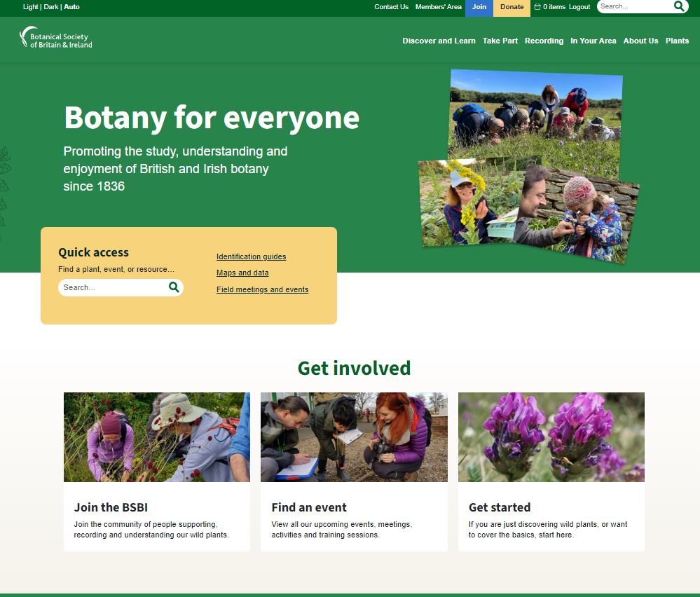700x597 pixels.
Task: Open the Discover and Learn menu
Action: point(439,41)
